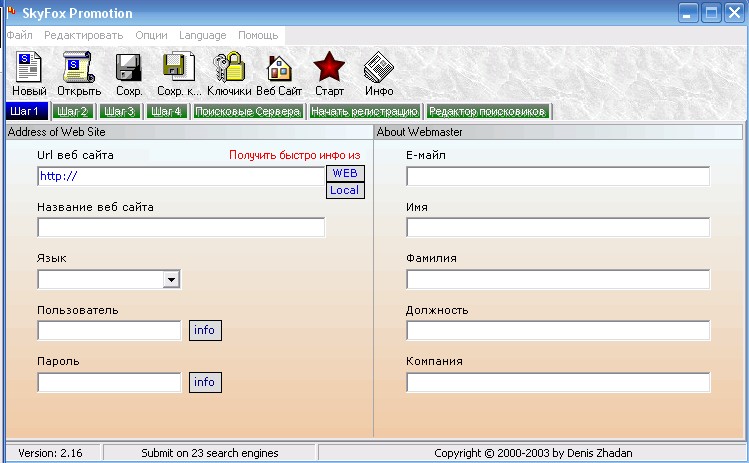Click red text Получить быстро инфо из

[x=294, y=155]
